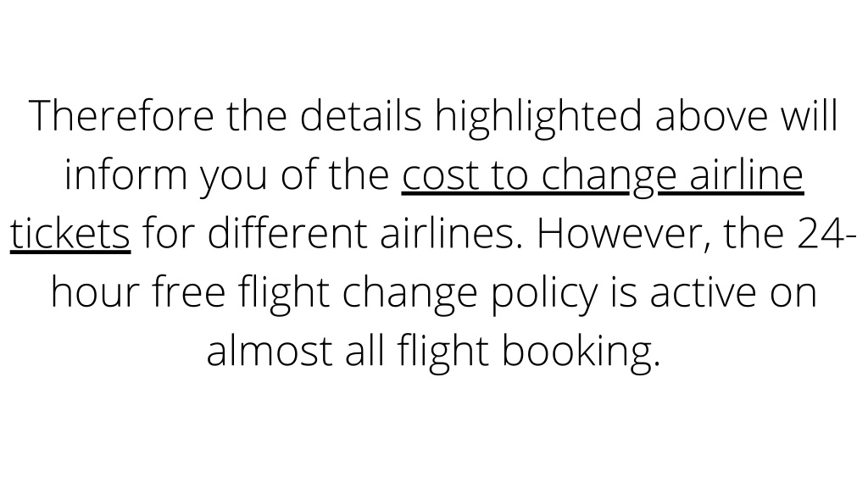868x488 pixels.
Task: Click the word 'details' in first line
Action: 361,116
